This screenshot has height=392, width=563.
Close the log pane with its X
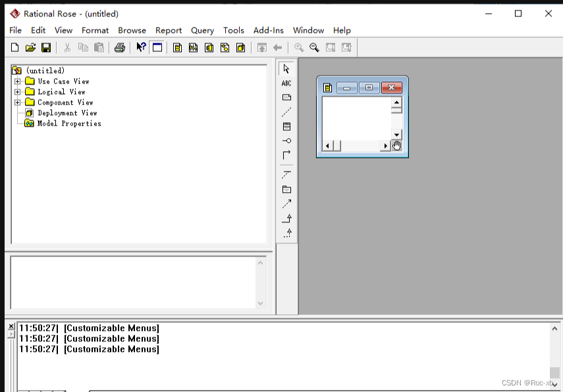pyautogui.click(x=11, y=326)
